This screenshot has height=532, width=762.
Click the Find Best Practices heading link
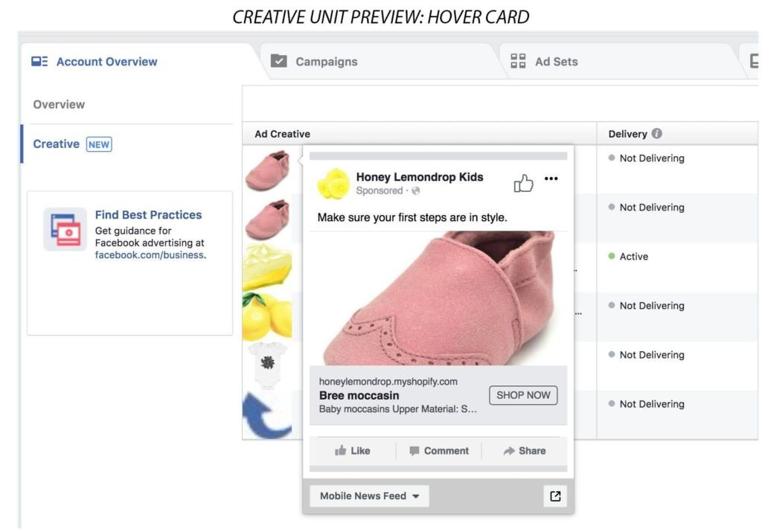pos(148,215)
